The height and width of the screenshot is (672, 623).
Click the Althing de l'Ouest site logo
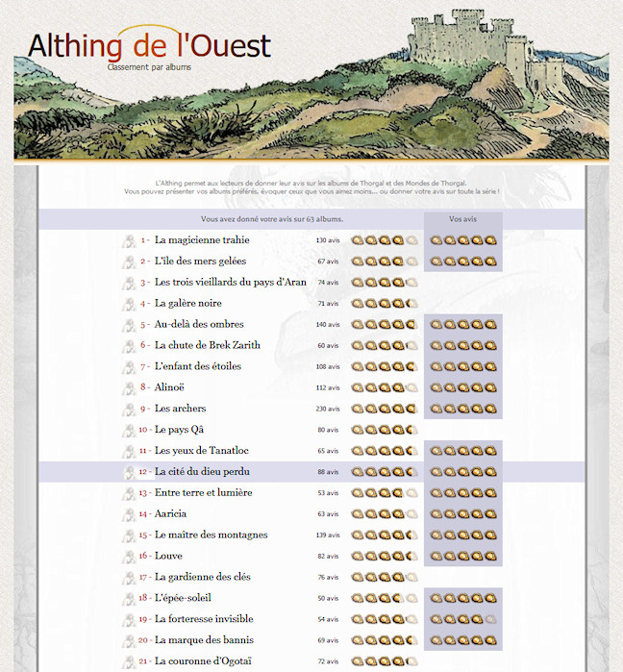(x=149, y=46)
